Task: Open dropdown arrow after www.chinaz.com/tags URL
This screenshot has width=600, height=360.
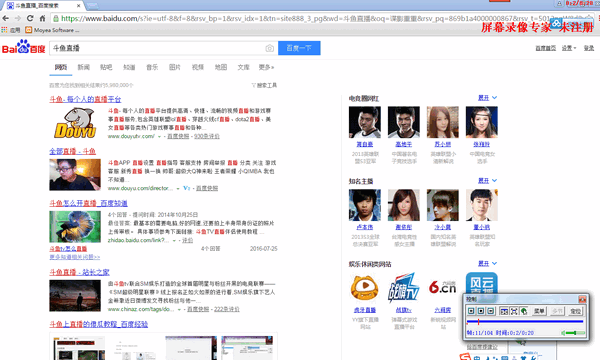Action: pyautogui.click(x=179, y=310)
